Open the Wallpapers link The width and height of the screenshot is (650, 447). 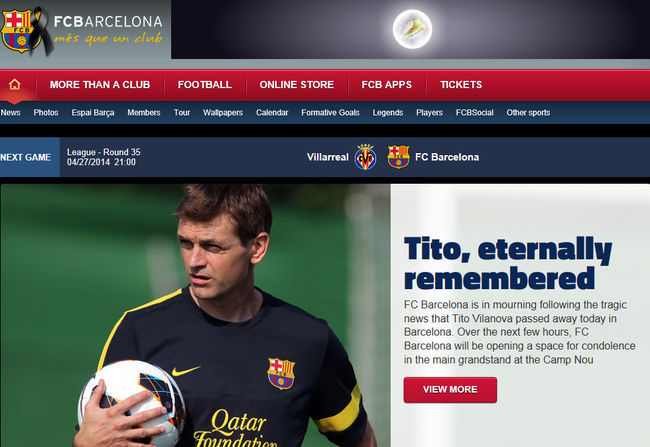(x=223, y=113)
